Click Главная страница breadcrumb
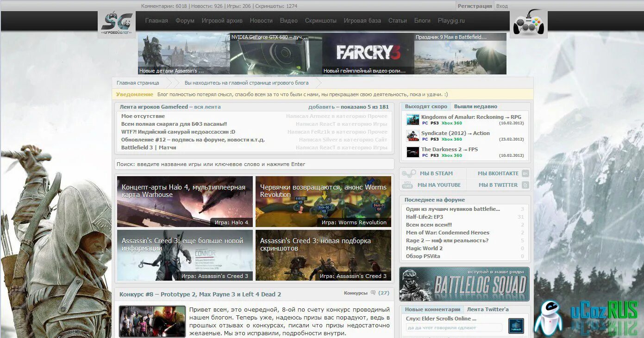 [138, 83]
